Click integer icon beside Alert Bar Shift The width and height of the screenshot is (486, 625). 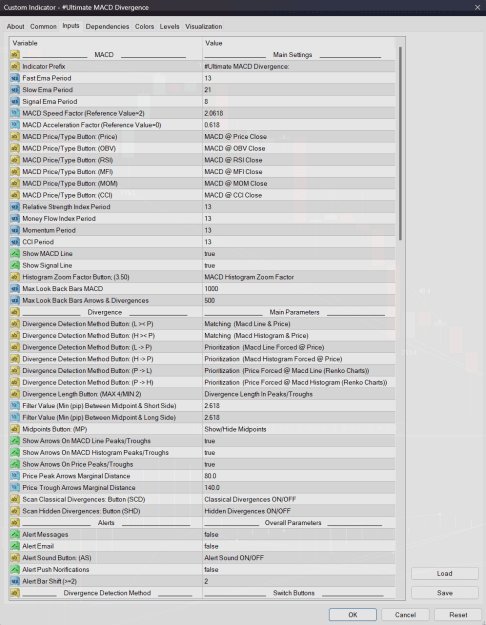click(x=15, y=581)
